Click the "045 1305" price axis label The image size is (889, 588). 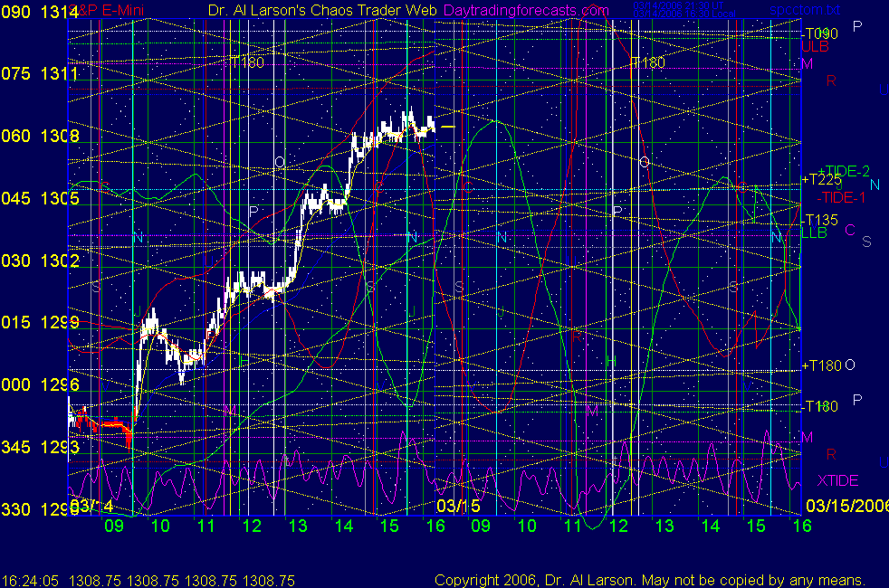coord(40,198)
